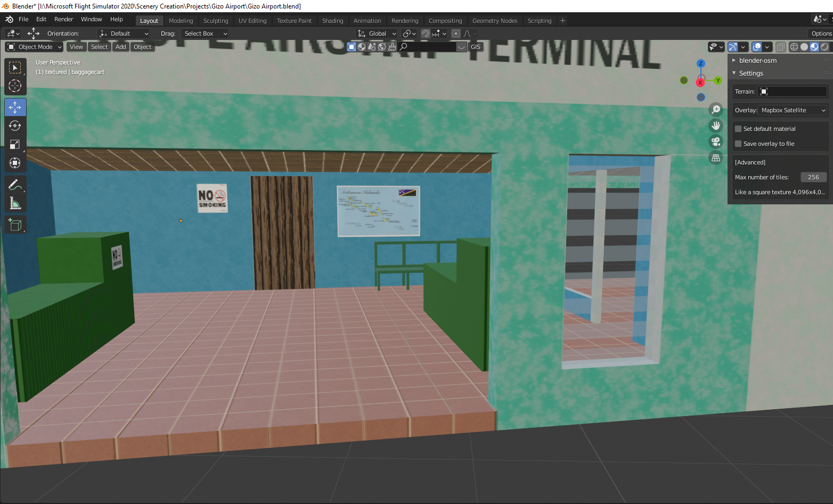
Task: Select the Select Box tool icon
Action: [x=15, y=68]
